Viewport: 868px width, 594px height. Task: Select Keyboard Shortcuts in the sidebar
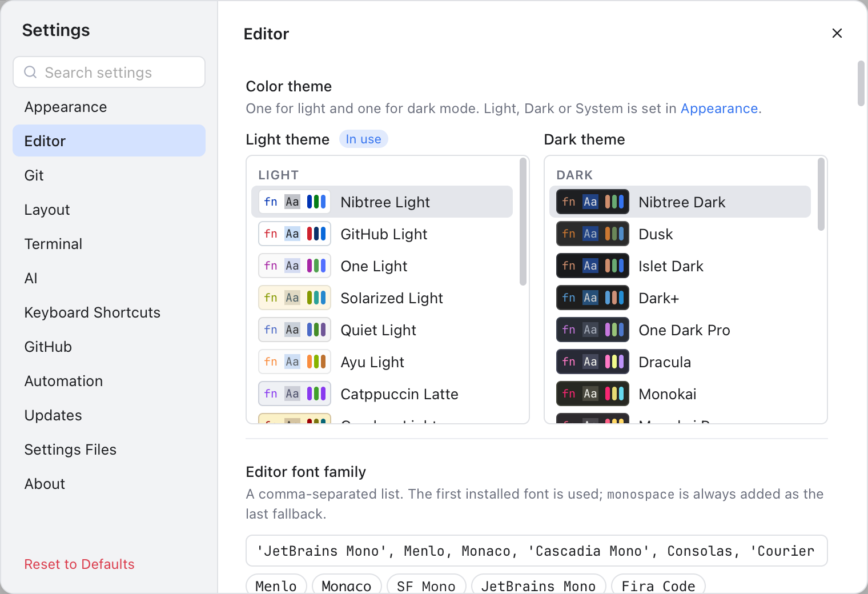coord(109,312)
